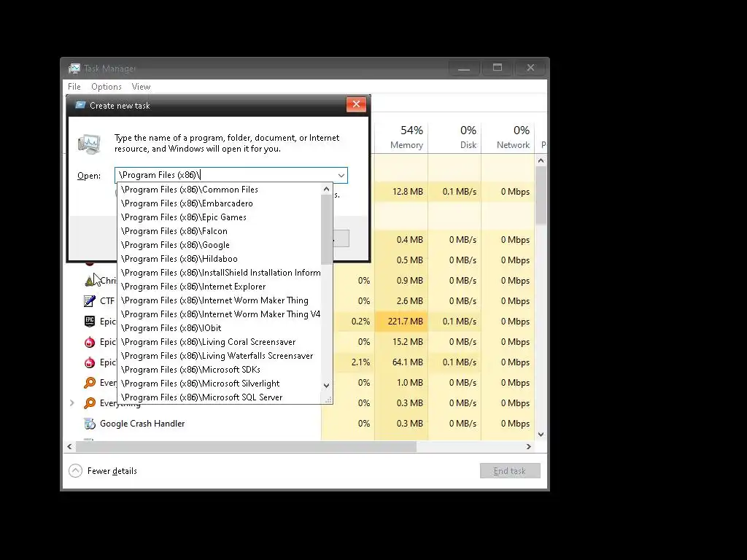Viewport: 747px width, 560px height.
Task: Open the View menu
Action: coord(141,87)
